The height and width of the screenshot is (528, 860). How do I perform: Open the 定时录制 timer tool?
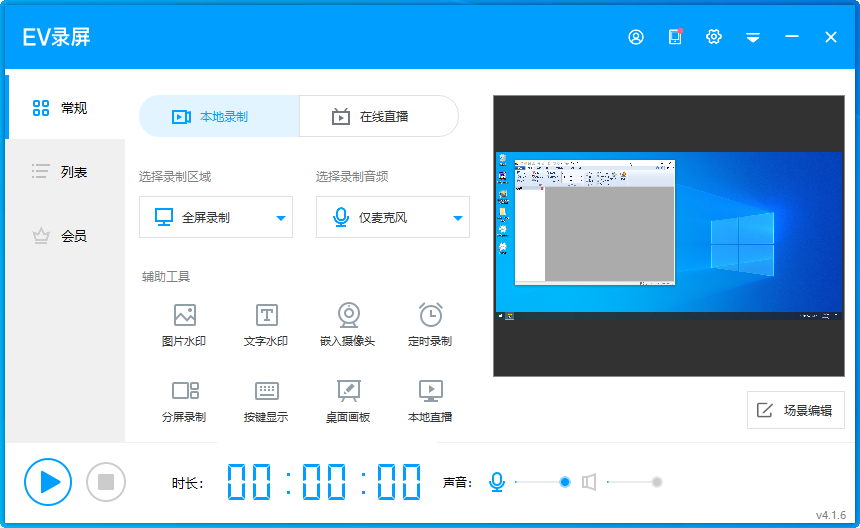(431, 325)
